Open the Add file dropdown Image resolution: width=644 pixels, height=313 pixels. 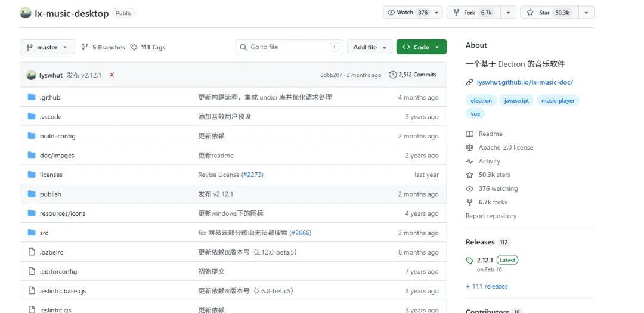pos(370,47)
